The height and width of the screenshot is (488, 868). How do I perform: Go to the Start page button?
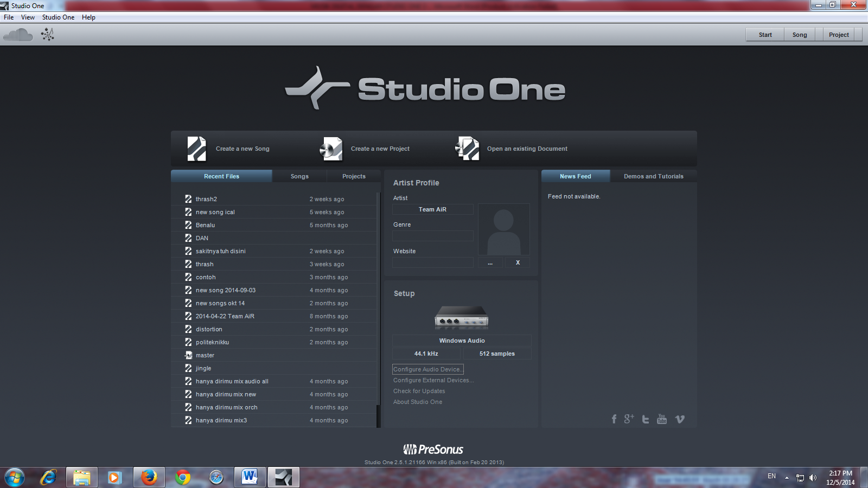[x=765, y=35]
